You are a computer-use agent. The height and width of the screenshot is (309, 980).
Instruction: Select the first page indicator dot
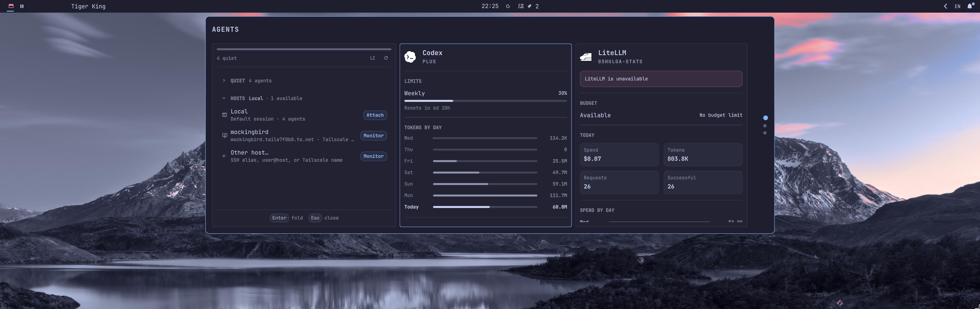point(765,118)
